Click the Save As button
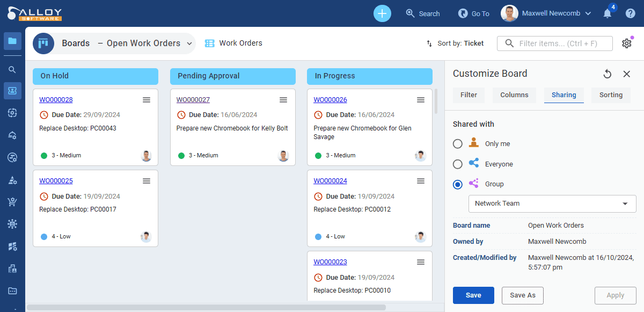Viewport: 644px width, 312px height. [523, 295]
